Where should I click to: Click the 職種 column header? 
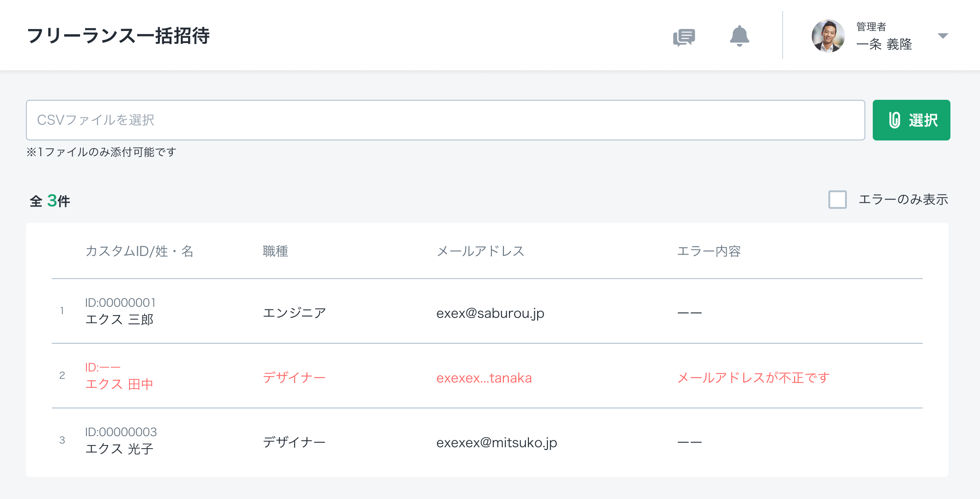click(276, 251)
